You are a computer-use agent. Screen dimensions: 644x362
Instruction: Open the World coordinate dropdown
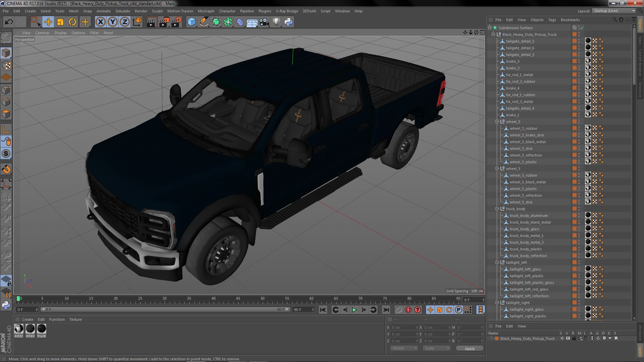click(x=404, y=349)
